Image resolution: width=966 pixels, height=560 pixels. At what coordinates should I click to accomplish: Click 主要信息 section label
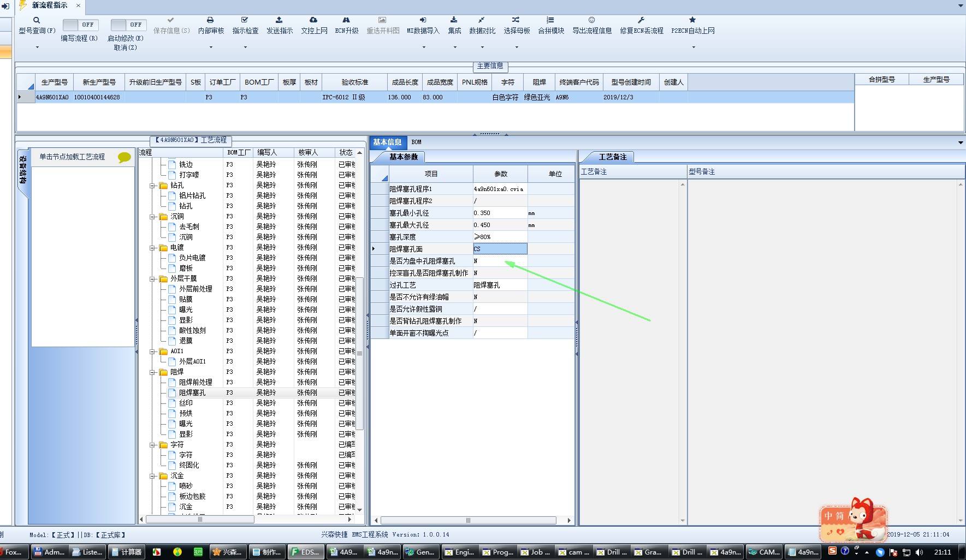pyautogui.click(x=490, y=65)
